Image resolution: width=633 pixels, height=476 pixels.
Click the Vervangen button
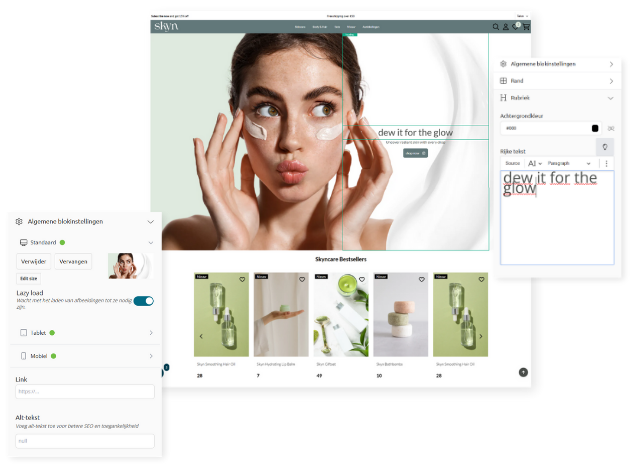pos(73,261)
